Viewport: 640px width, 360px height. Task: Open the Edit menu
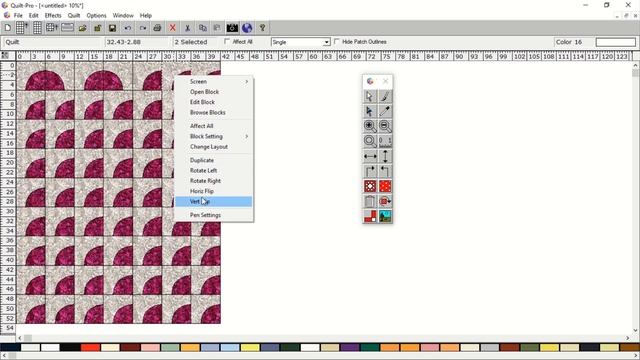click(33, 16)
